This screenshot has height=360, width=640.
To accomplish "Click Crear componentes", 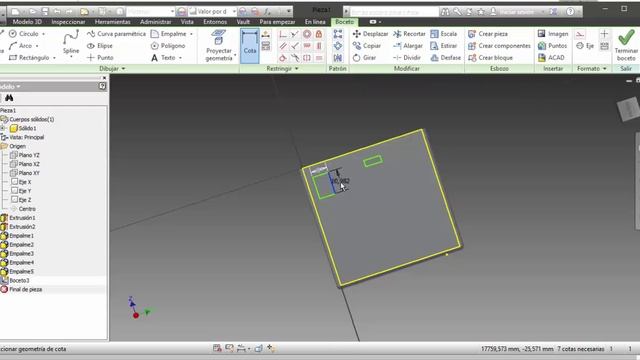I will (499, 46).
